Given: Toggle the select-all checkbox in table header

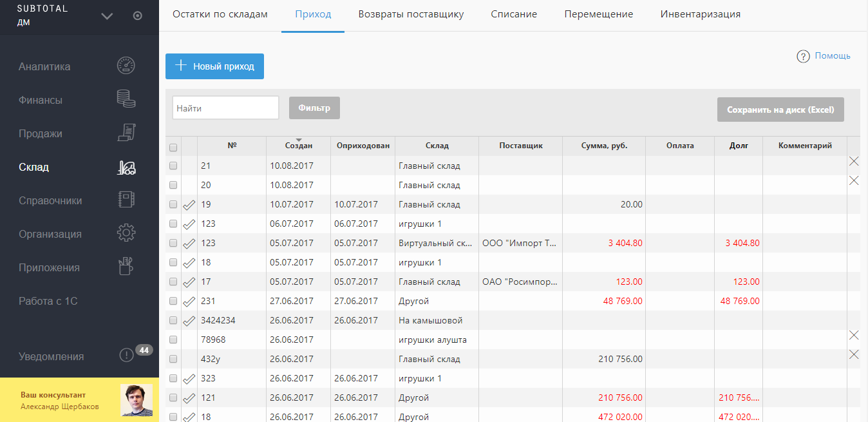Looking at the screenshot, I should (173, 148).
